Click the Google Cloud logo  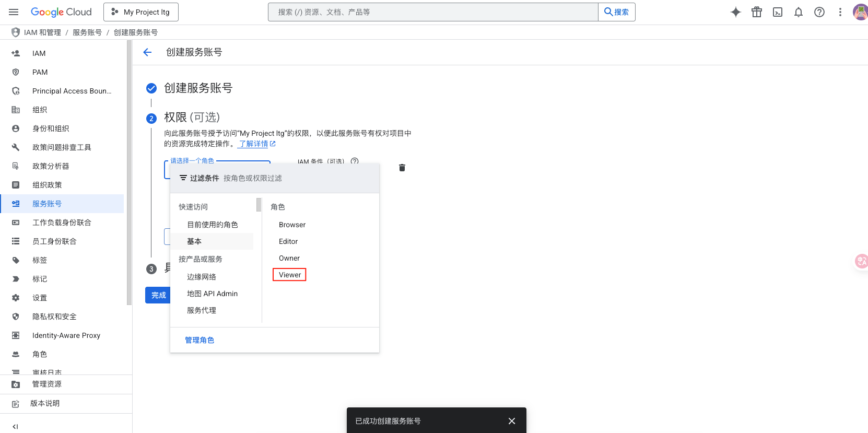[61, 12]
